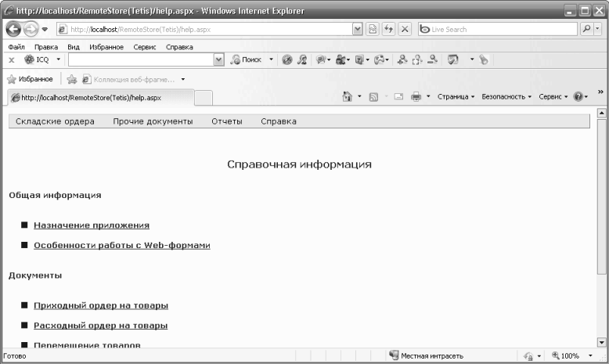Open the Складские ордера page menu
This screenshot has height=364, width=609.
pos(55,121)
